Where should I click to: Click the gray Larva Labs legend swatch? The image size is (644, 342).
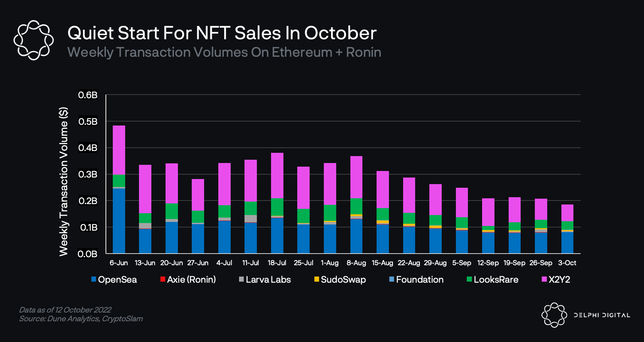tap(241, 279)
